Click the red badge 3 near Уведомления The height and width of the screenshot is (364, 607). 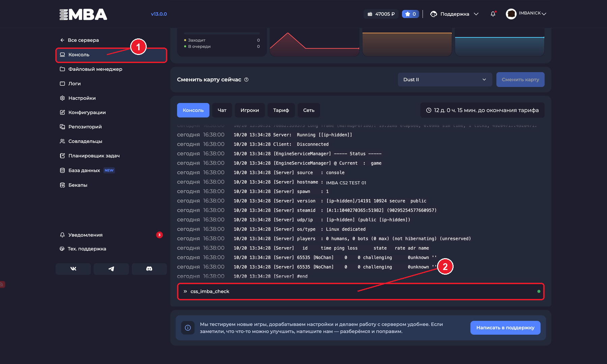click(x=160, y=235)
